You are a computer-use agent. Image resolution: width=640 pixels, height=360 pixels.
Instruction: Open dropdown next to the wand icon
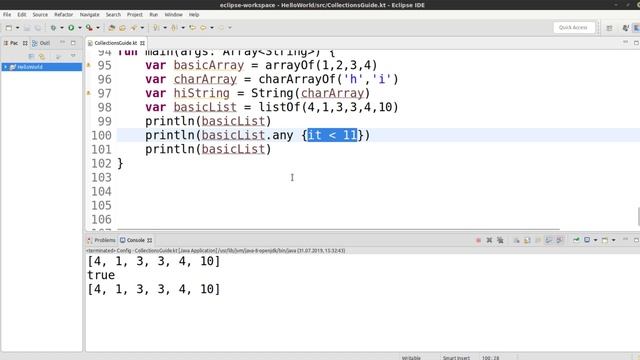click(142, 28)
